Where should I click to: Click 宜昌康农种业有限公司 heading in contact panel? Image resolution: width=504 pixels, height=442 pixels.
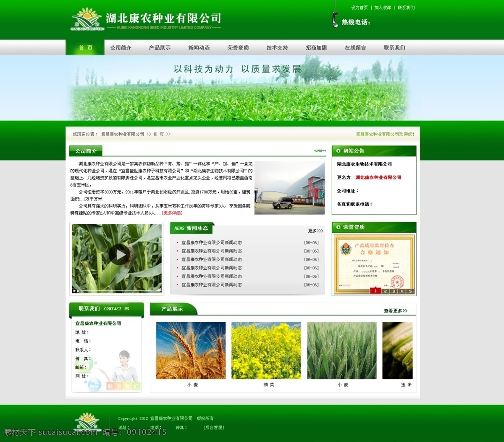(98, 323)
